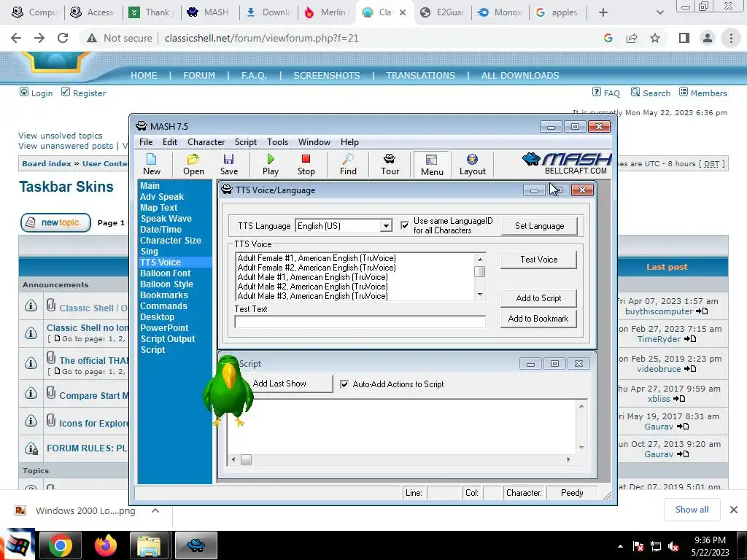Bookmark this page with the star icon
The image size is (747, 560).
click(x=655, y=38)
